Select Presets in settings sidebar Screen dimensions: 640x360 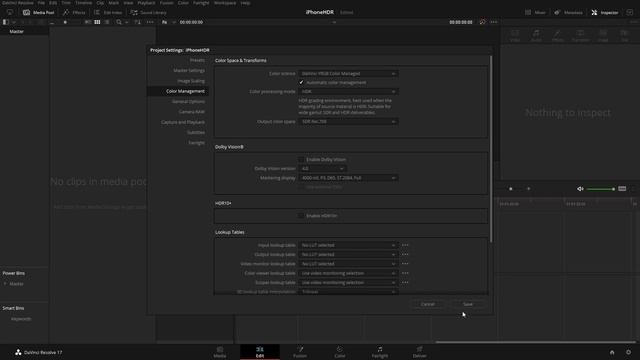[x=198, y=60]
